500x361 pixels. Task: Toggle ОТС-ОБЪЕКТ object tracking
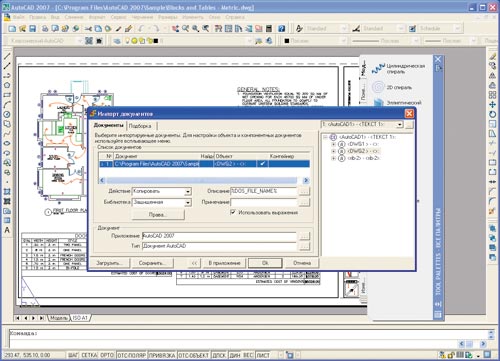point(194,355)
